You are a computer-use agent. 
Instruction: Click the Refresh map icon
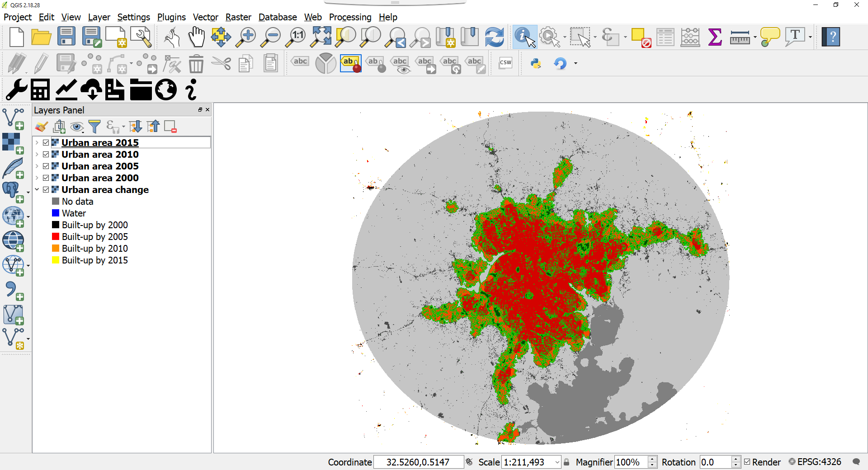click(x=494, y=37)
